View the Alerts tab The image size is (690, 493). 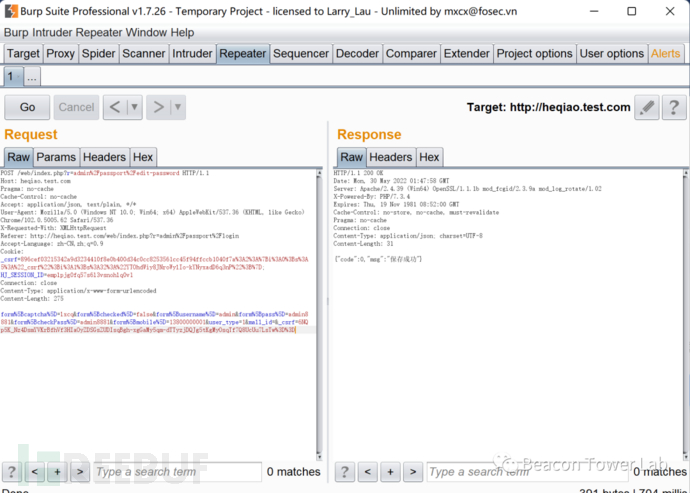click(x=666, y=54)
